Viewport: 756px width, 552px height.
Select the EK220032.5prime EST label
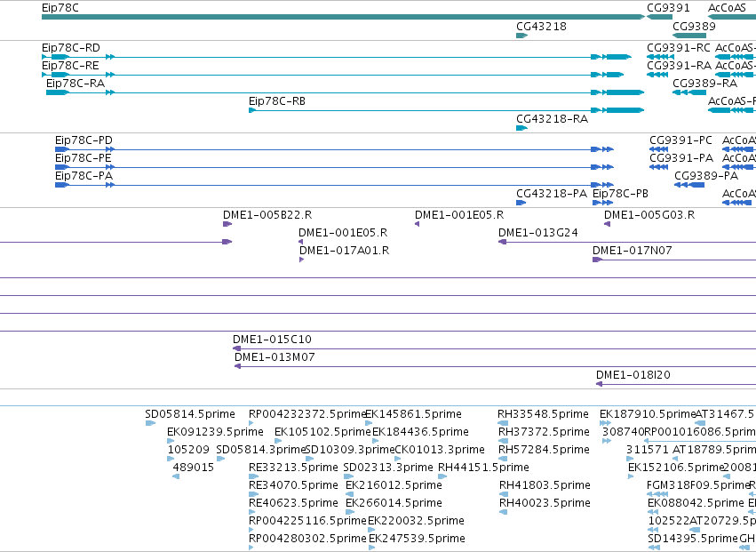(416, 521)
